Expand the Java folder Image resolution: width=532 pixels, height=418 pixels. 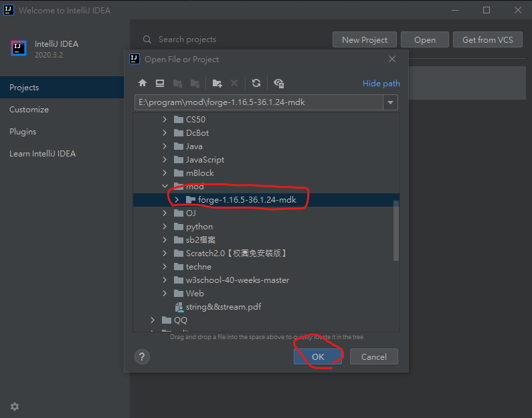[165, 146]
